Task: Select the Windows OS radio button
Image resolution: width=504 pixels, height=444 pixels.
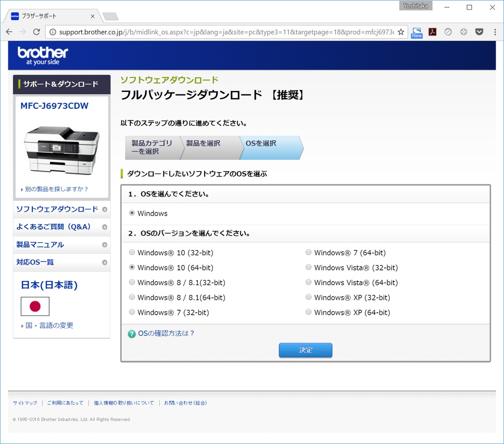Action: (x=132, y=213)
